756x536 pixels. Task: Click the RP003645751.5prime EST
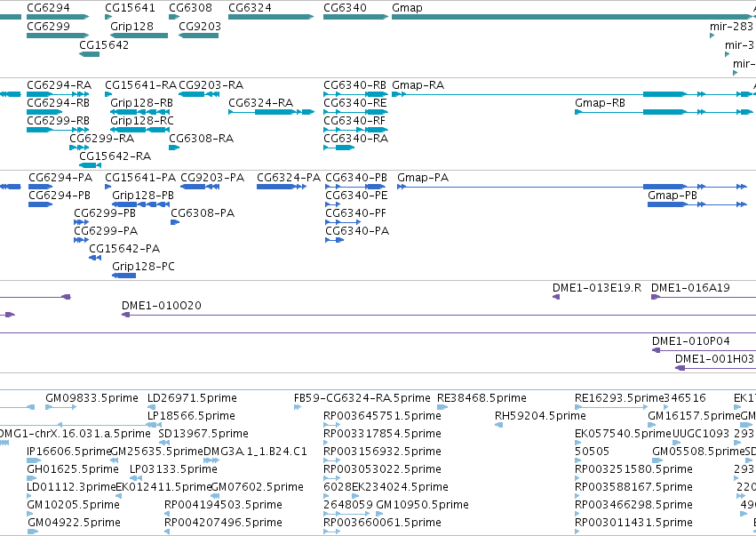click(332, 426)
